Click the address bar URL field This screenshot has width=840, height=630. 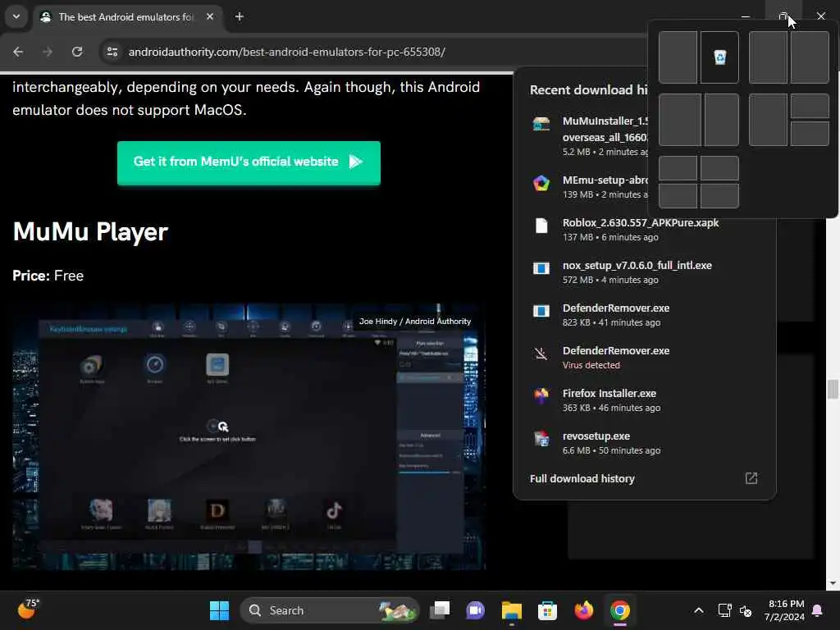coord(286,52)
